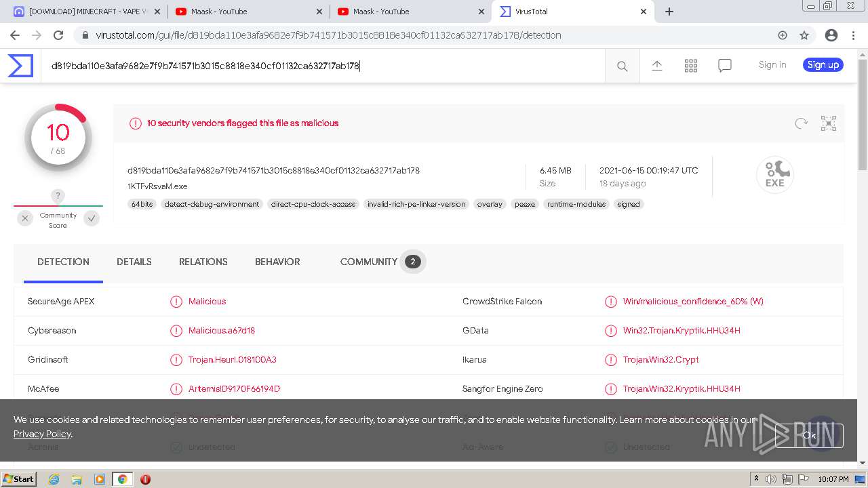Click Cybereason Malicious.a67d18 result

pos(222,331)
